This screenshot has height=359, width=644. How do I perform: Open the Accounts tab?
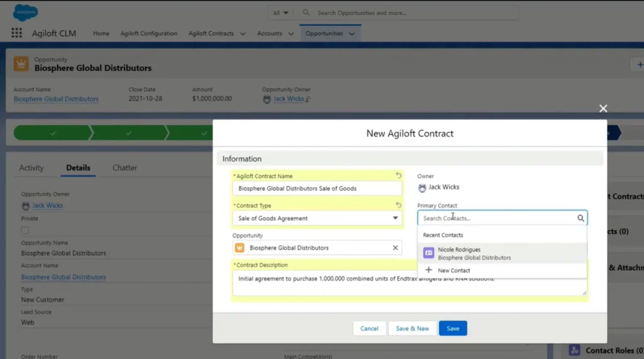[x=269, y=33]
